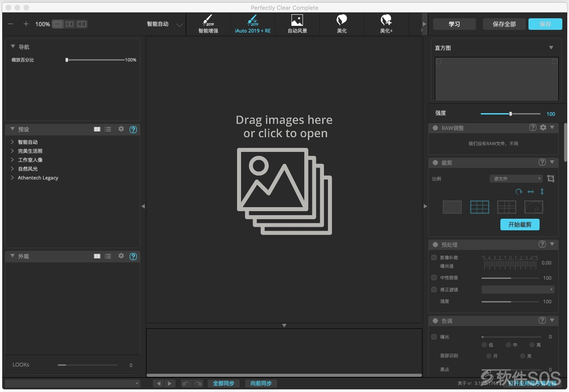Open help for the 预设 panel
The width and height of the screenshot is (569, 392).
click(133, 130)
